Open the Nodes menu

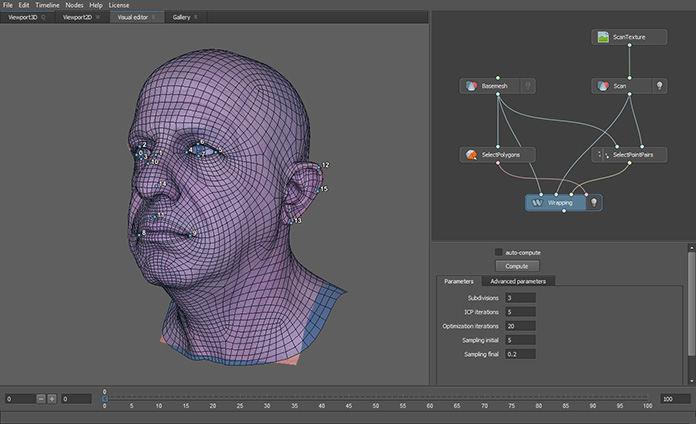pos(74,5)
